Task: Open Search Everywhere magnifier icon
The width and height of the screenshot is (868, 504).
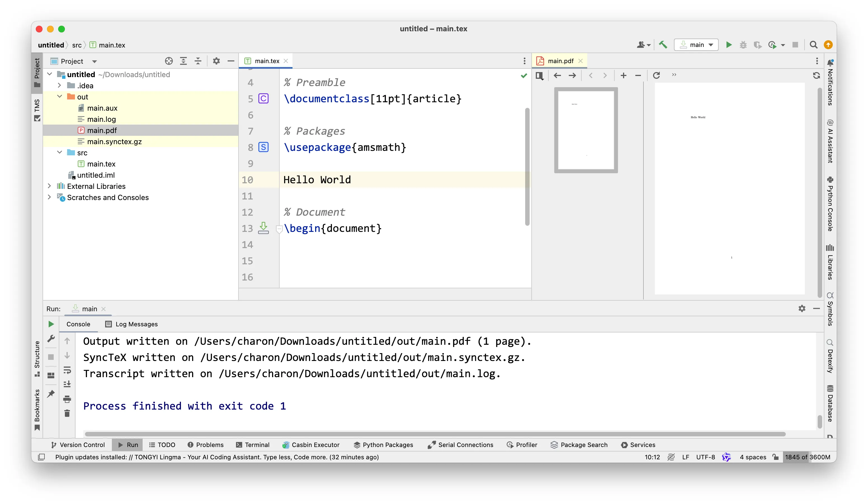Action: [x=813, y=45]
